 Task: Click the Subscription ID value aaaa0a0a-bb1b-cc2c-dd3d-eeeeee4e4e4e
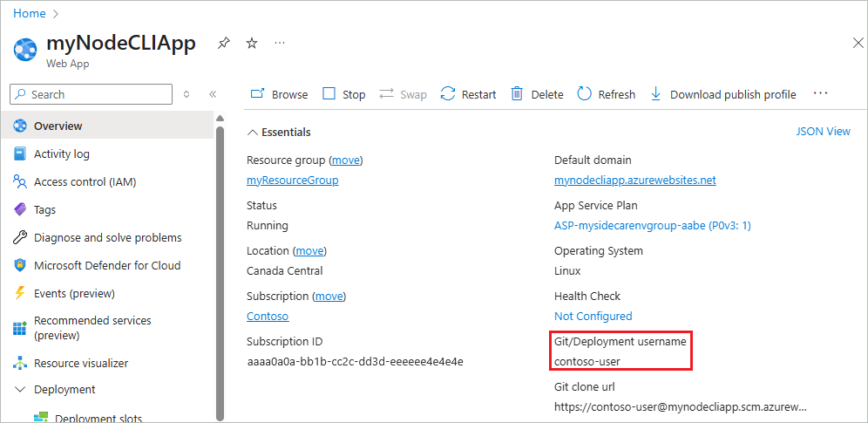(x=355, y=362)
